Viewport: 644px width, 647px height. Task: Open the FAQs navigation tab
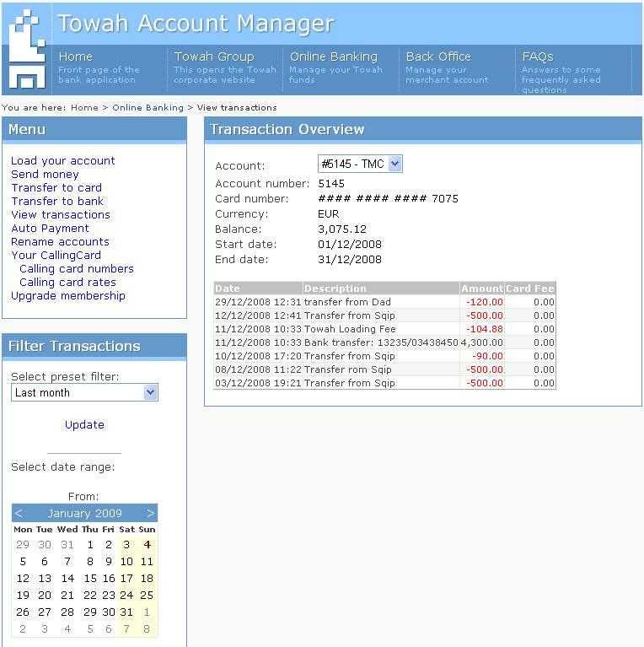tap(537, 57)
